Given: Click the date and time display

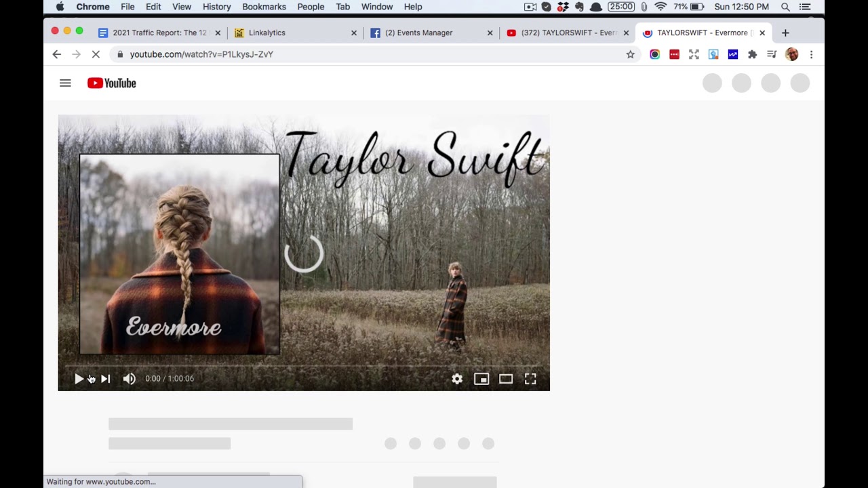Looking at the screenshot, I should point(742,7).
